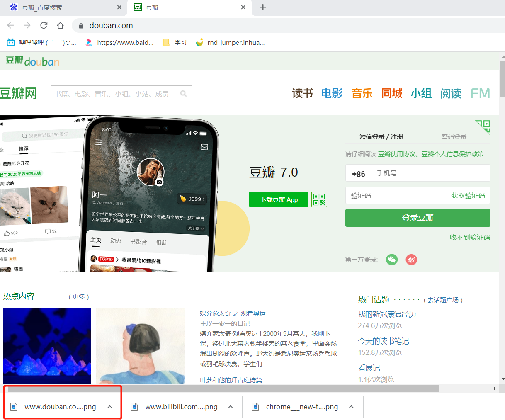Viewport: 505px width, 420px height.
Task: Switch to QR code login corner icon
Action: coord(483,126)
